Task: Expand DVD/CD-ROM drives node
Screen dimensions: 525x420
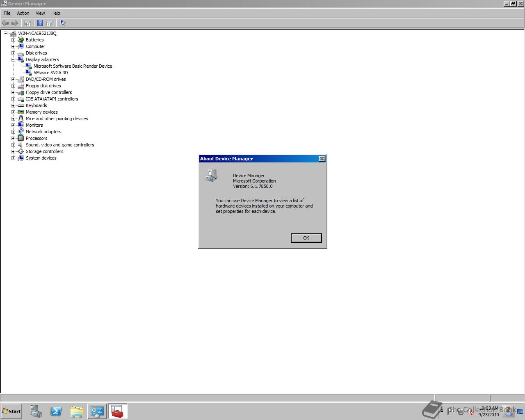Action: pyautogui.click(x=13, y=79)
